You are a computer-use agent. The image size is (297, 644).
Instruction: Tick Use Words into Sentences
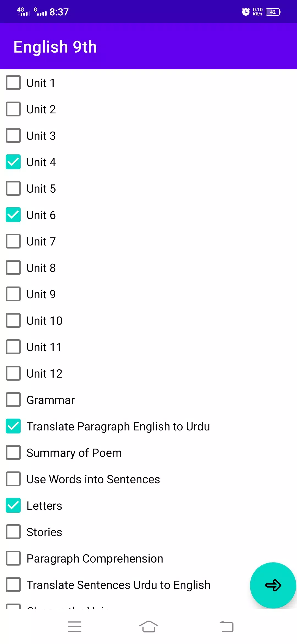coord(13,479)
